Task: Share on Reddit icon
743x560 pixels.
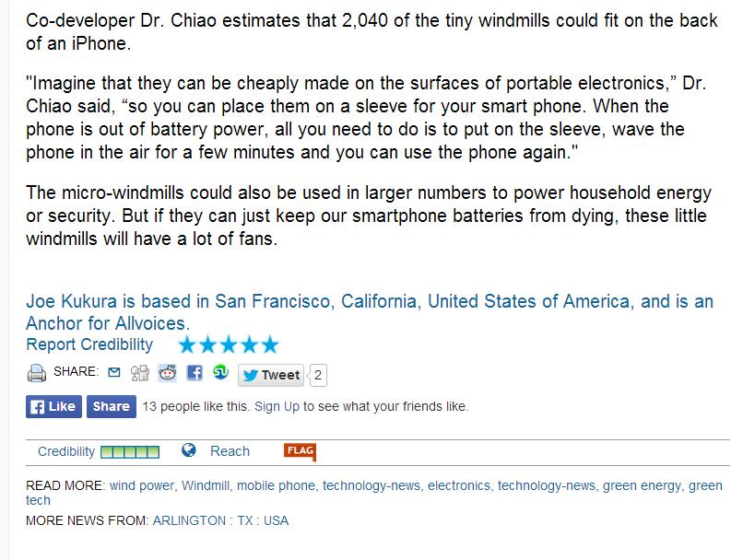Action: coord(167,373)
